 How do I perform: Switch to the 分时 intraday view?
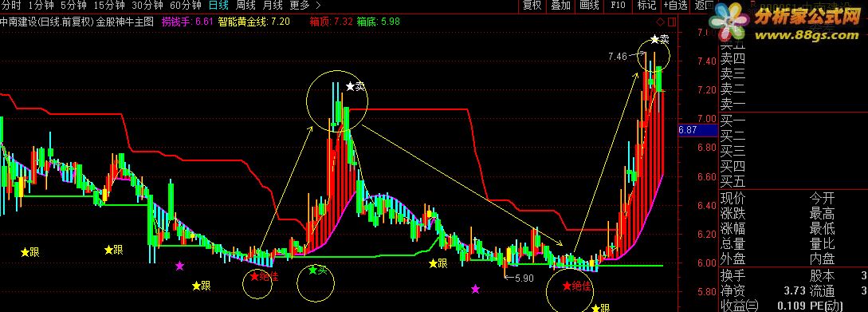10,6
